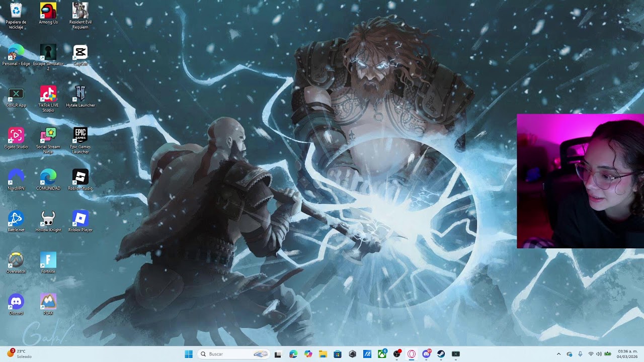Open the Wi-Fi network tray icon
This screenshot has width=644, height=362.
pos(591,354)
